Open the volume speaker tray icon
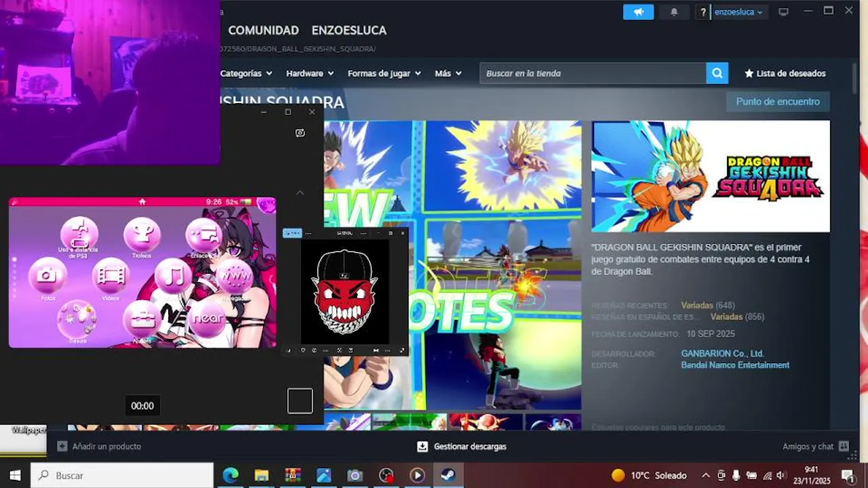The height and width of the screenshot is (488, 868). coord(781,475)
